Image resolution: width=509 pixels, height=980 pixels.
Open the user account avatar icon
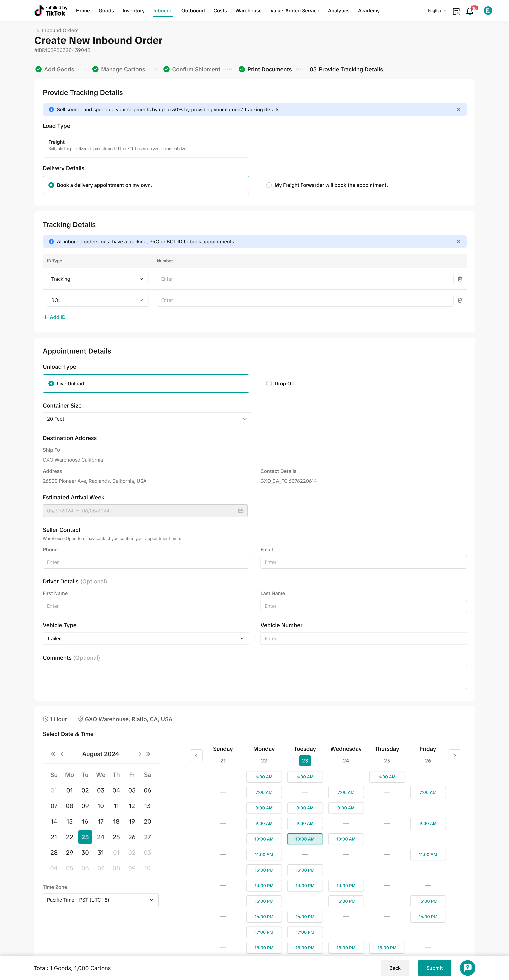pos(488,11)
